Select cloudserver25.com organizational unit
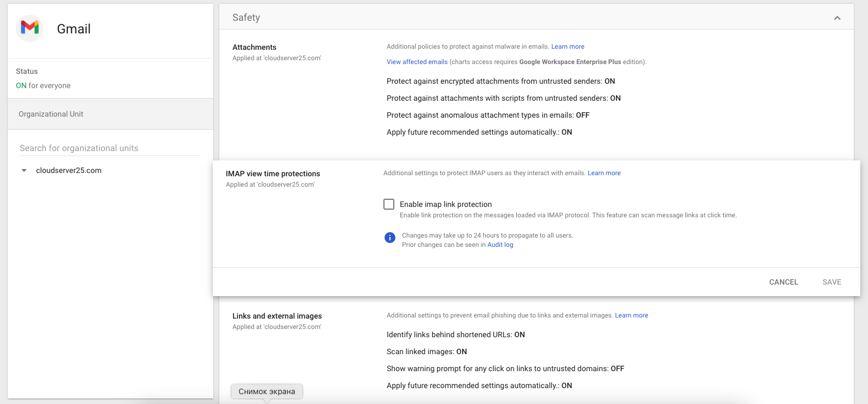 (69, 170)
